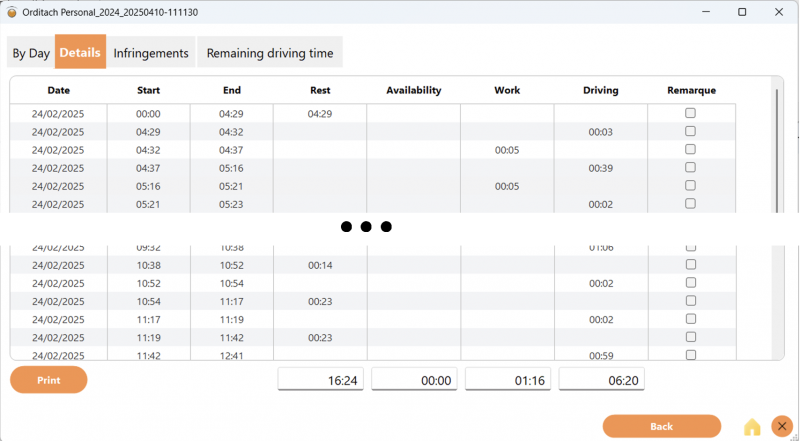Click the Availability column header
This screenshot has height=441, width=800.
pyautogui.click(x=413, y=90)
